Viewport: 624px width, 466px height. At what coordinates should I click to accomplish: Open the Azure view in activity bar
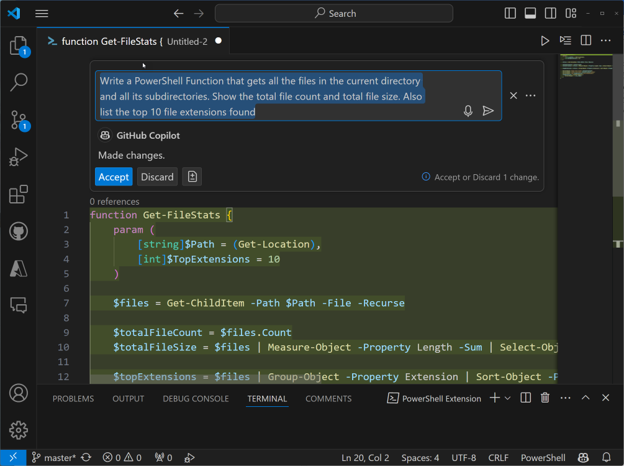[x=18, y=268]
